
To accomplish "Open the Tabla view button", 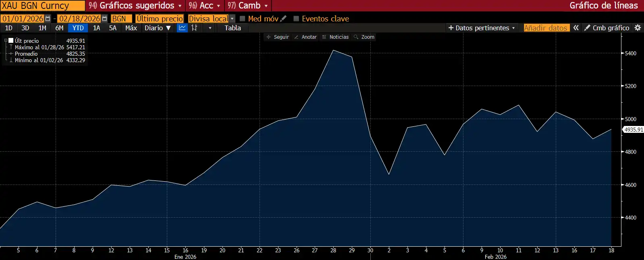I will (x=233, y=28).
